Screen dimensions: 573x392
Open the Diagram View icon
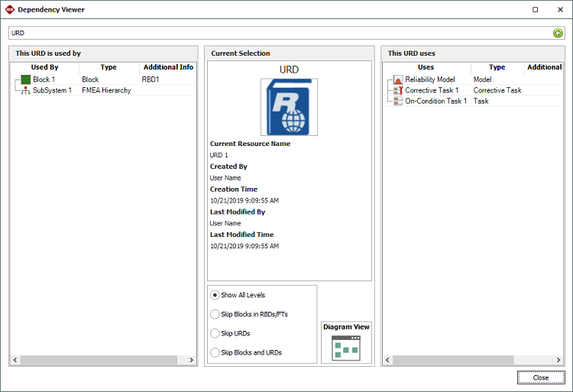[x=346, y=348]
